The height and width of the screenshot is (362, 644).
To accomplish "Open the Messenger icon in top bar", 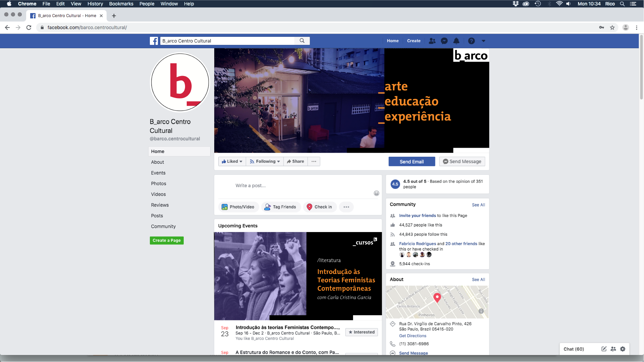I will tap(444, 41).
